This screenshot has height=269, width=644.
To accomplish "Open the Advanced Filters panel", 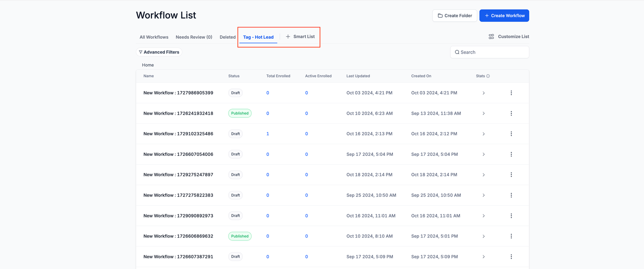I will pyautogui.click(x=159, y=52).
